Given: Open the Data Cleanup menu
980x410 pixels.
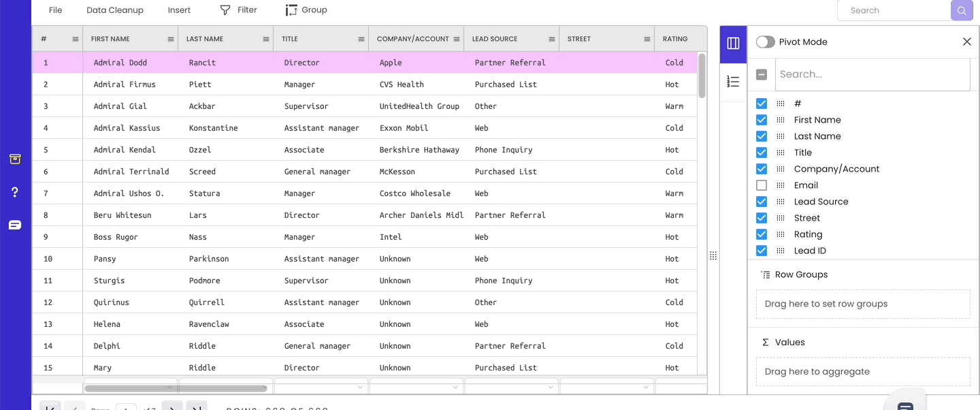Looking at the screenshot, I should click(x=114, y=10).
